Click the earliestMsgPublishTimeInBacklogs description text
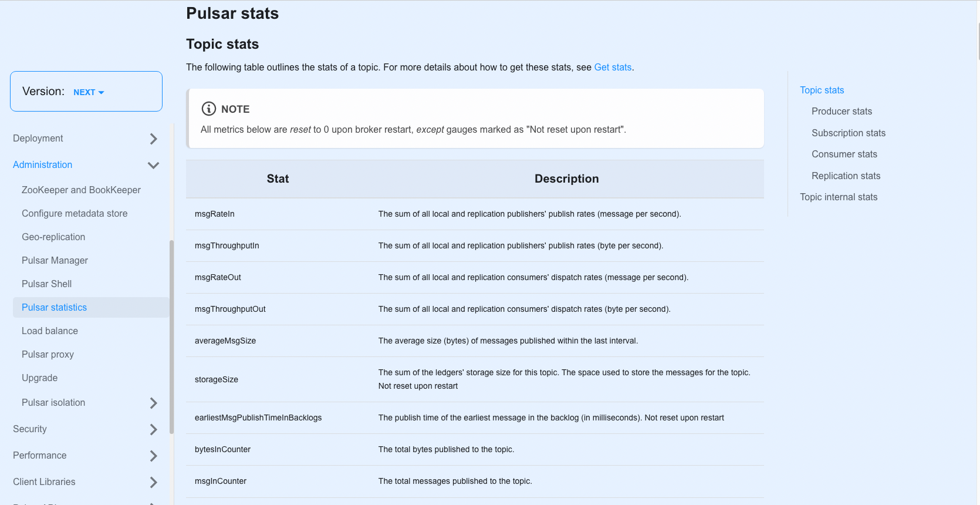This screenshot has height=505, width=980. (551, 418)
